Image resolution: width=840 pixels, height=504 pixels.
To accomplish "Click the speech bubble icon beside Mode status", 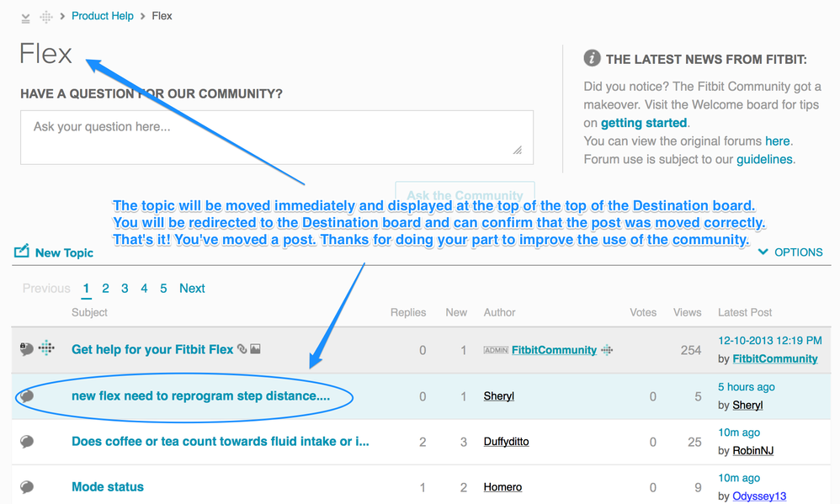I will (x=27, y=487).
